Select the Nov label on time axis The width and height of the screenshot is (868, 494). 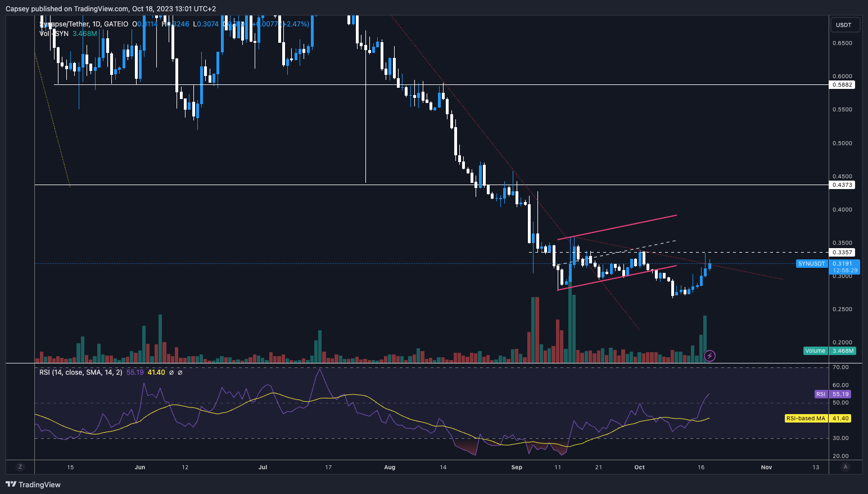coord(765,467)
